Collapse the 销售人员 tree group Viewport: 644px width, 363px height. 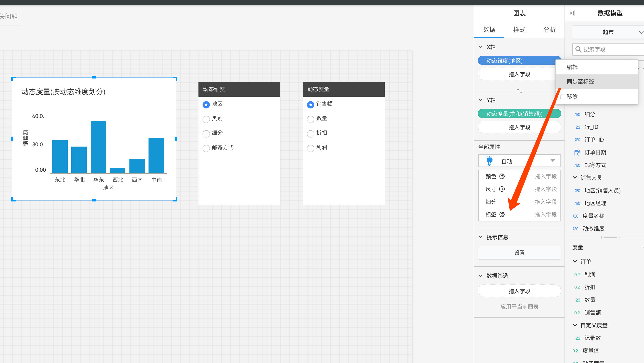[575, 178]
